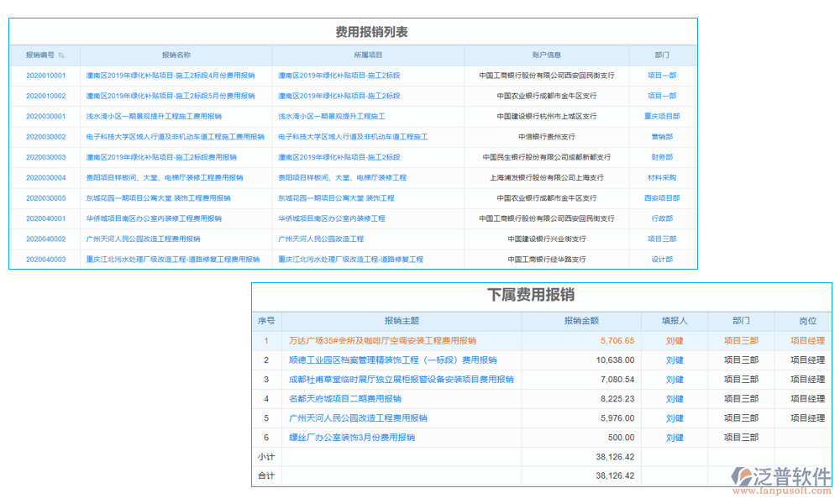Click the 报销名称 column header
Viewport: 840px width, 504px height.
[176, 55]
